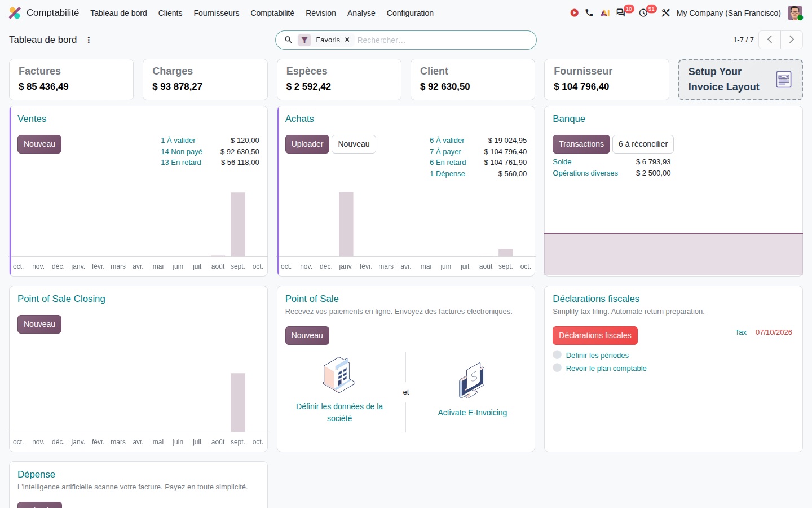Toggle the Définir les périodes step circle

point(557,355)
